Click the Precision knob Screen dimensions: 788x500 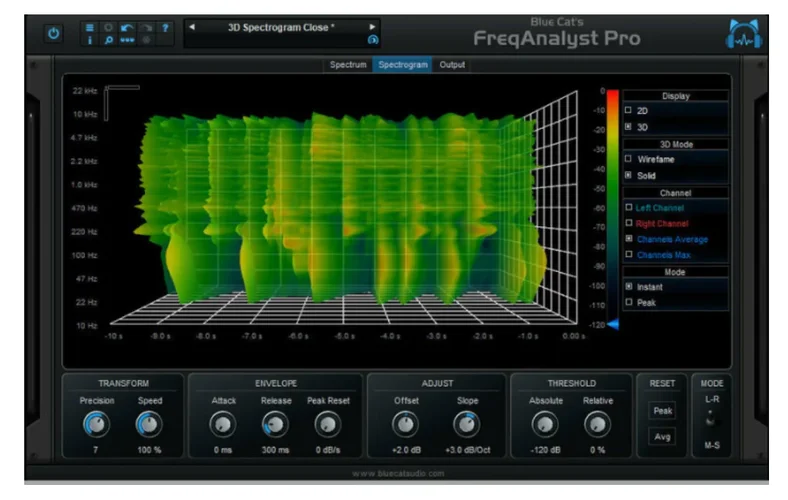click(x=97, y=425)
